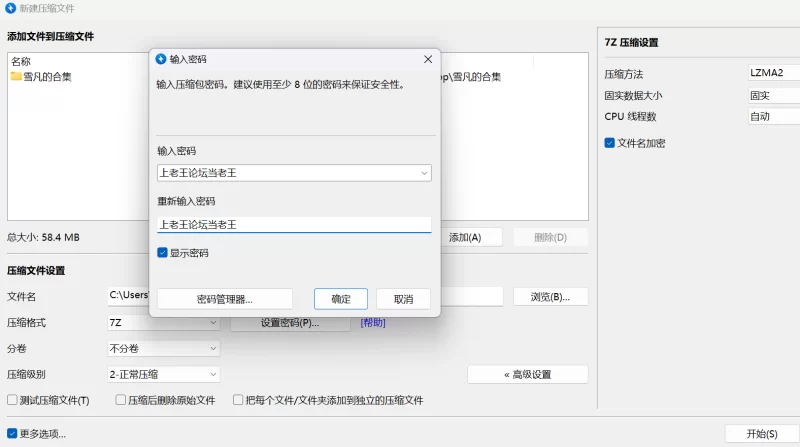
Task: Click the 确定 button
Action: 341,299
